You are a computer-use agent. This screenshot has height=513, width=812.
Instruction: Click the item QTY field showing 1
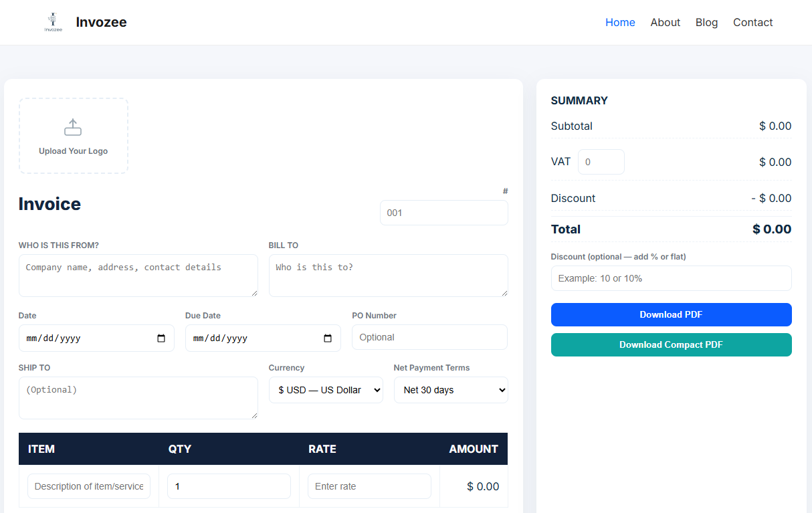coord(229,486)
